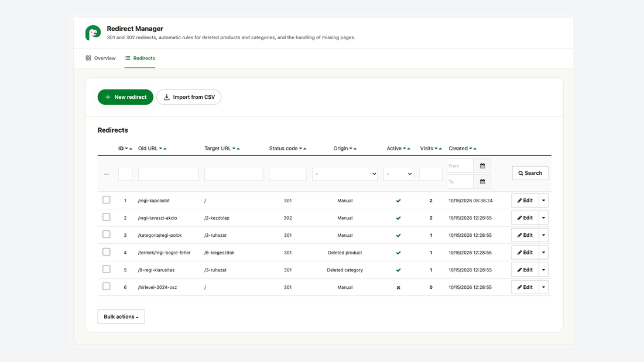Sort Status code column descending
644x362 pixels.
coord(301,149)
